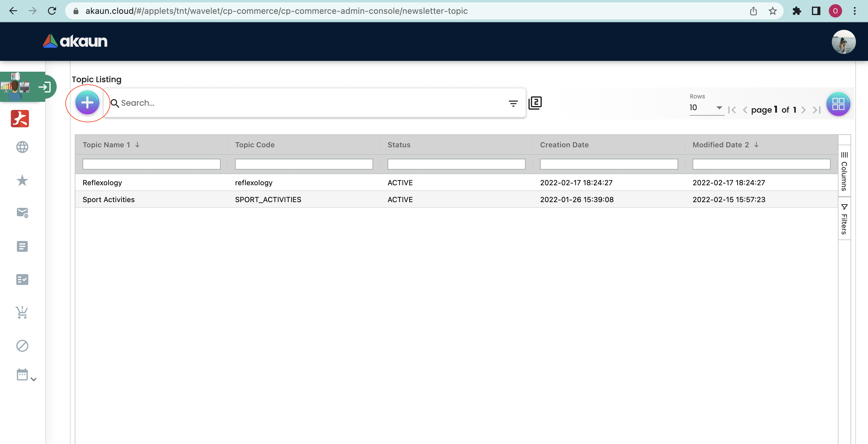Select the mail envelope sidebar icon
This screenshot has height=444, width=868.
point(22,213)
